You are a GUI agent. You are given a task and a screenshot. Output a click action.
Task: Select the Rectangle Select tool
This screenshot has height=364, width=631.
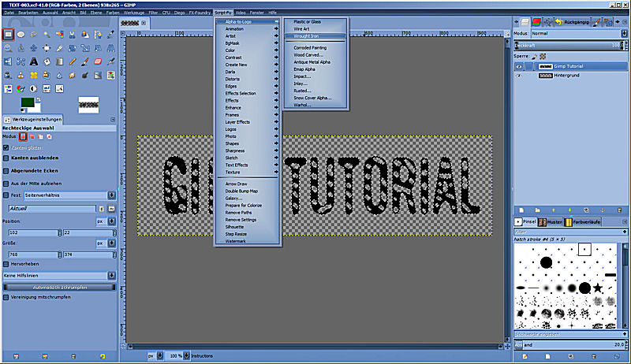(x=8, y=35)
